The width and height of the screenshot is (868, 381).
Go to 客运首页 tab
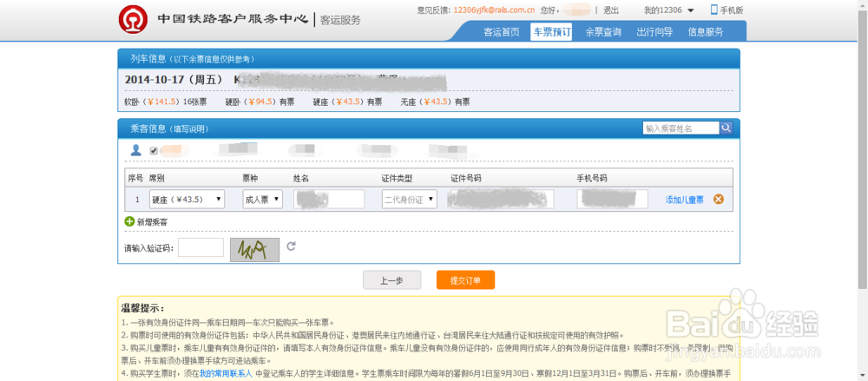(502, 32)
